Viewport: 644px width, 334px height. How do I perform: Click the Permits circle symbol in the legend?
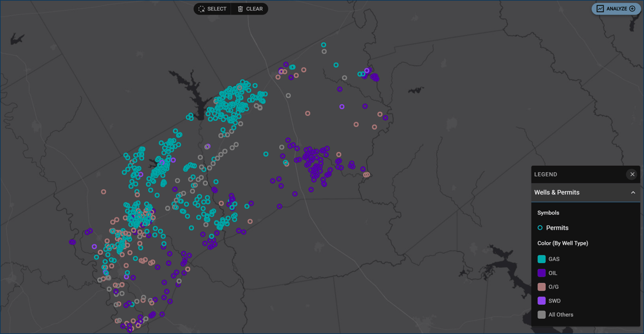[x=540, y=228]
